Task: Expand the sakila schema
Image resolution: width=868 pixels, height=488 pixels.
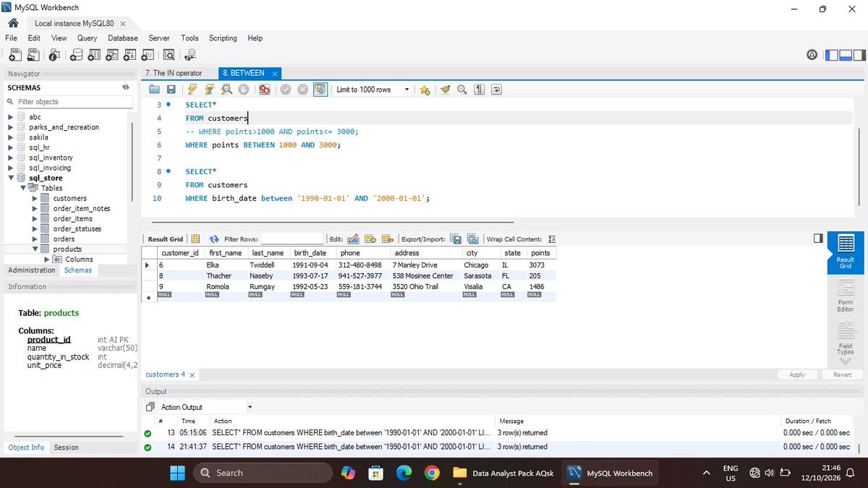Action: [x=10, y=137]
